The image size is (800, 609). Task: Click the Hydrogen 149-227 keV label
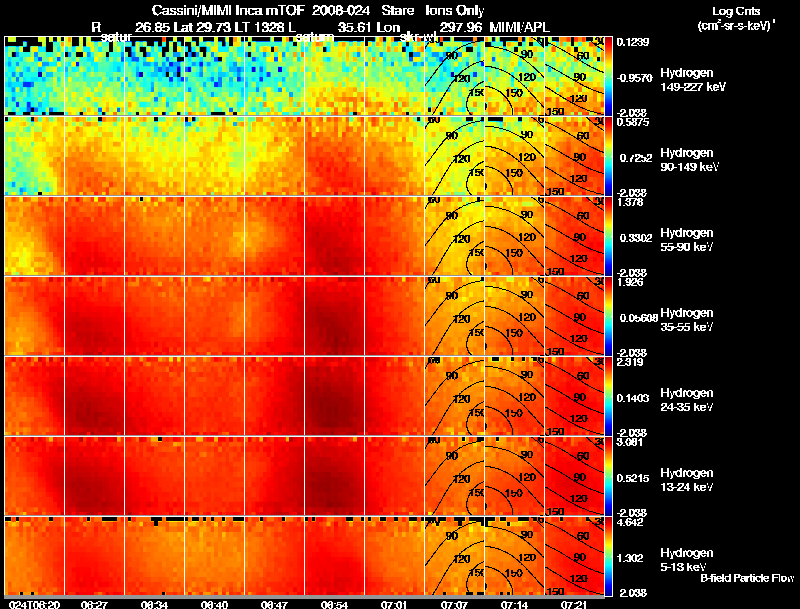coord(693,80)
